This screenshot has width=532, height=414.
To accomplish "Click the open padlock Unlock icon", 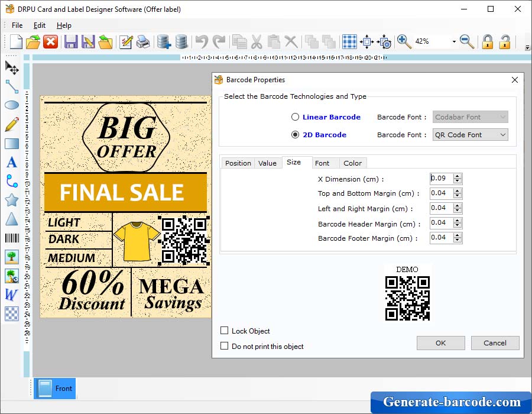I will (505, 42).
